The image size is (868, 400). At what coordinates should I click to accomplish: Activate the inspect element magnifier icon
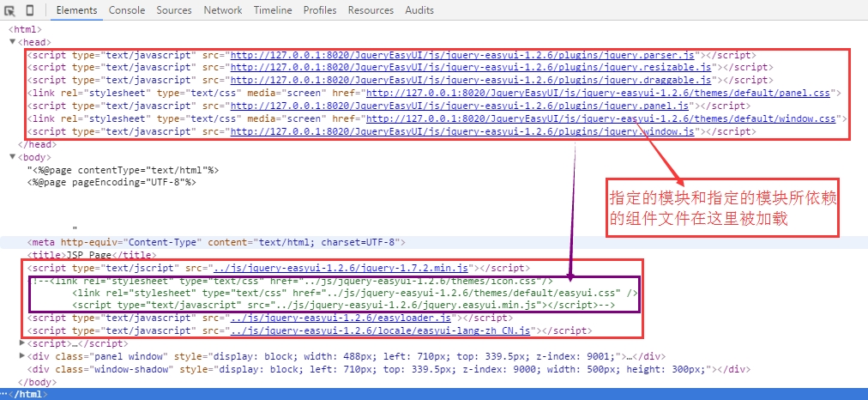click(x=9, y=10)
